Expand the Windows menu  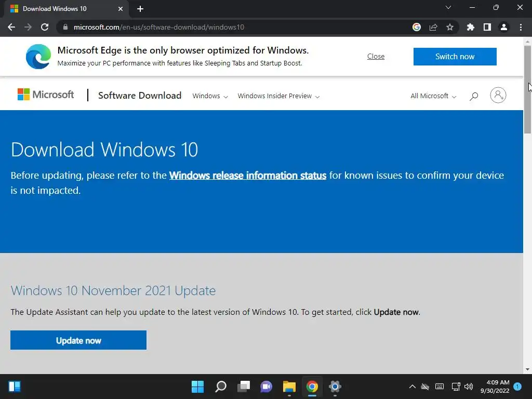(210, 96)
